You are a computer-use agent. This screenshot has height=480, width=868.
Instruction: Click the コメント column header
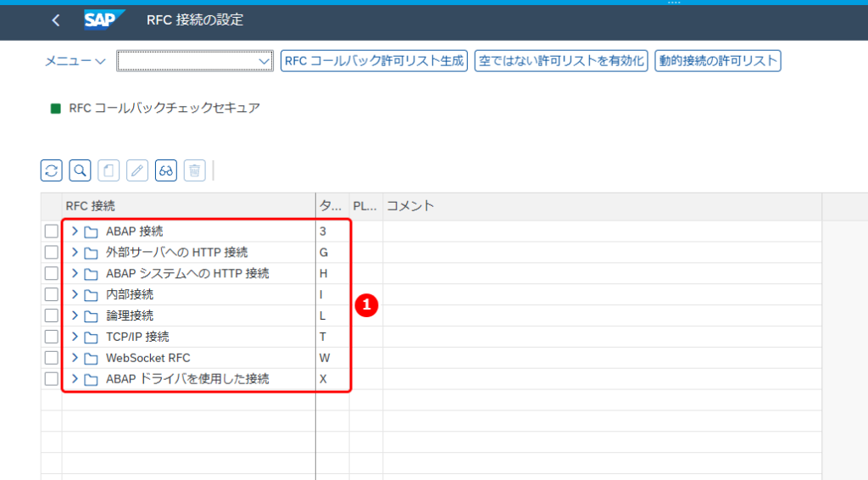(602, 207)
